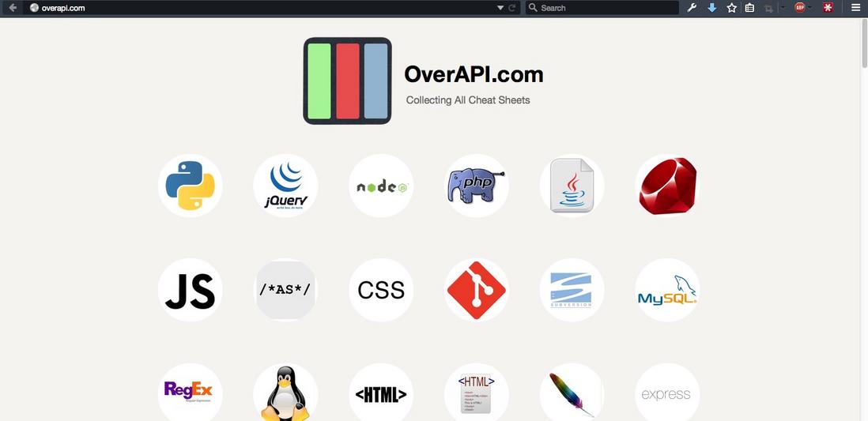Open the jQuery cheat sheet icon
The width and height of the screenshot is (868, 421).
285,186
